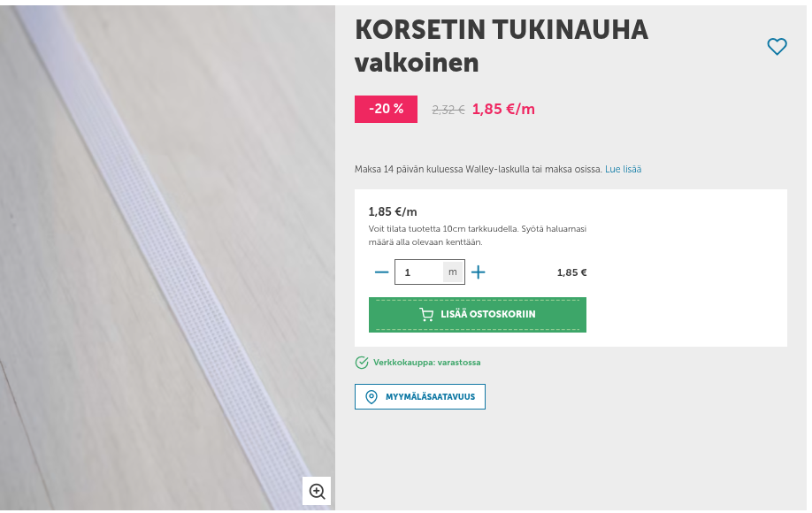Click the location pin icon
The image size is (812, 513).
(372, 397)
